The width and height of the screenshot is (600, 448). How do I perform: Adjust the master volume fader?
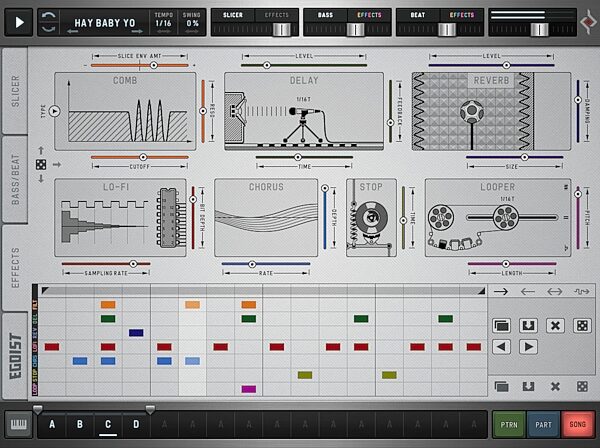pyautogui.click(x=540, y=29)
